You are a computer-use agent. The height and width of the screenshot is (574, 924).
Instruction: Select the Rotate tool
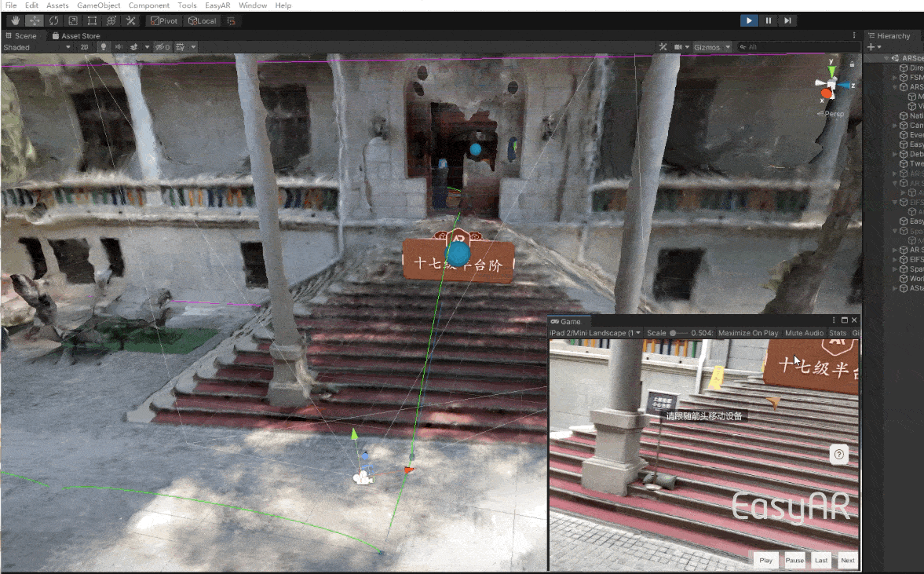[53, 20]
